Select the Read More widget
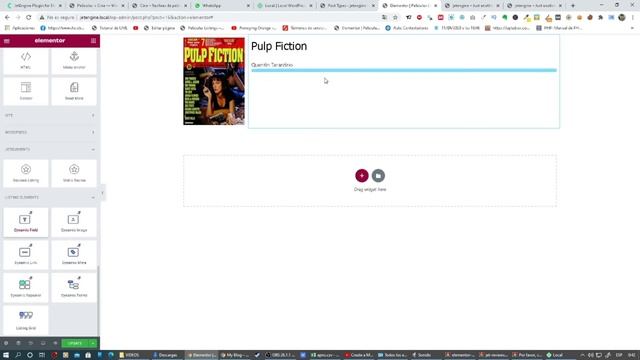Viewport: 640px width, 360px height. (x=74, y=91)
